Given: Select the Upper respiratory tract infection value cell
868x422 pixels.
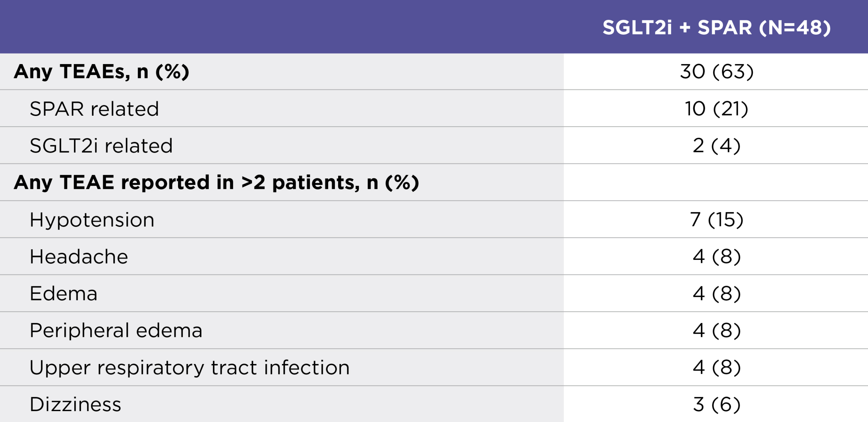Looking at the screenshot, I should [x=716, y=367].
